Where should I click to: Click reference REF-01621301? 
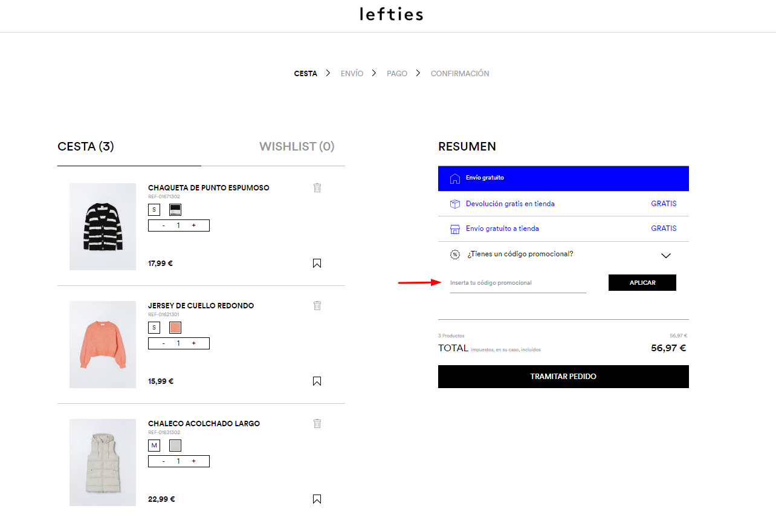coord(164,314)
